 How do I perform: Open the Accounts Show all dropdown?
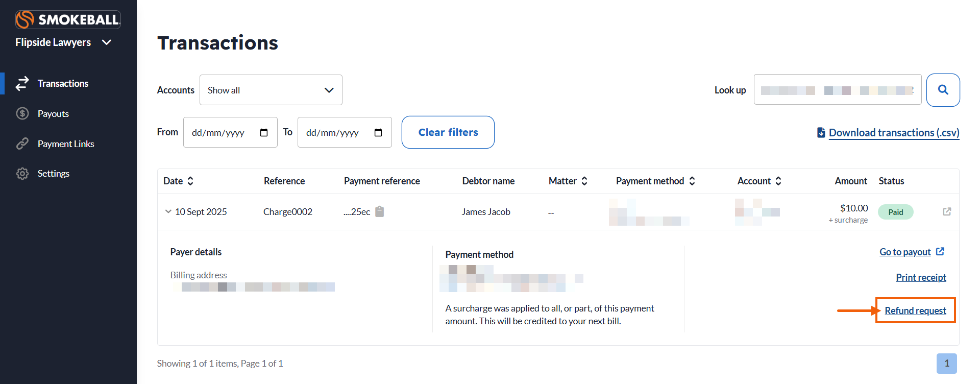pos(271,90)
